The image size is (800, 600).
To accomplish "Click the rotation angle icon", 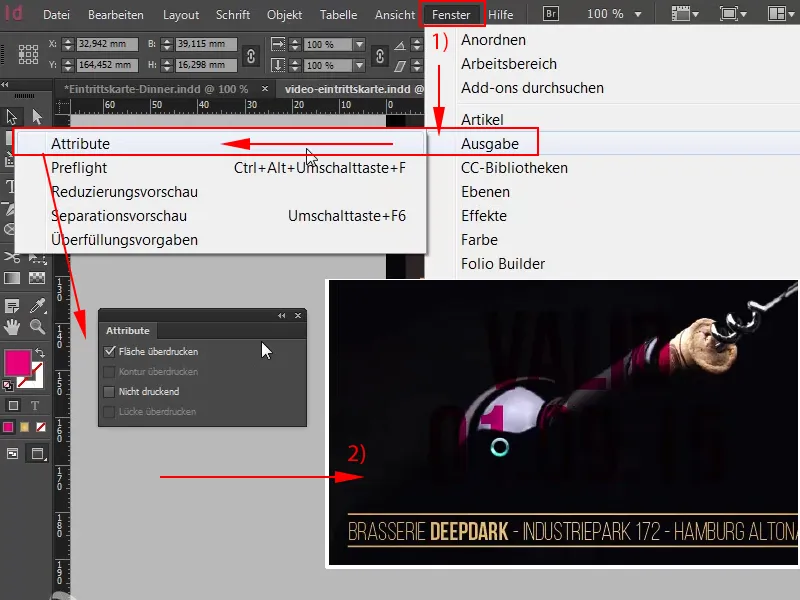I will click(400, 45).
